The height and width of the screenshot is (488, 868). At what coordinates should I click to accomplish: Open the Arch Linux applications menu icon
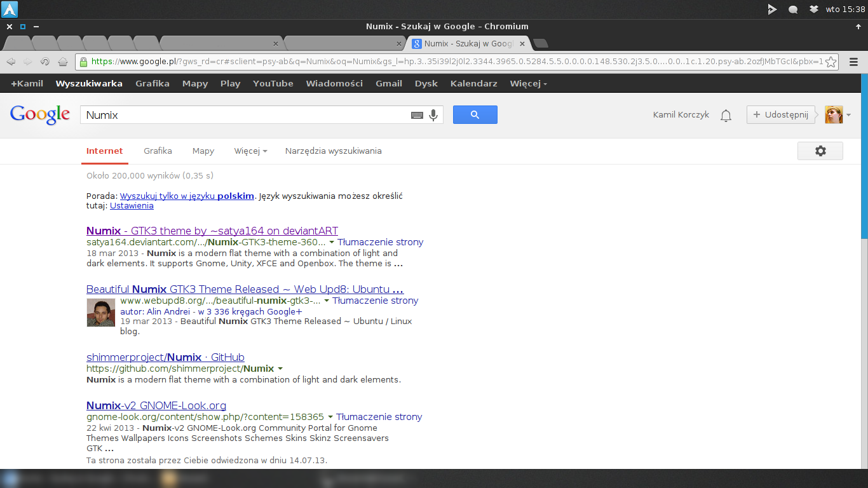tap(10, 9)
